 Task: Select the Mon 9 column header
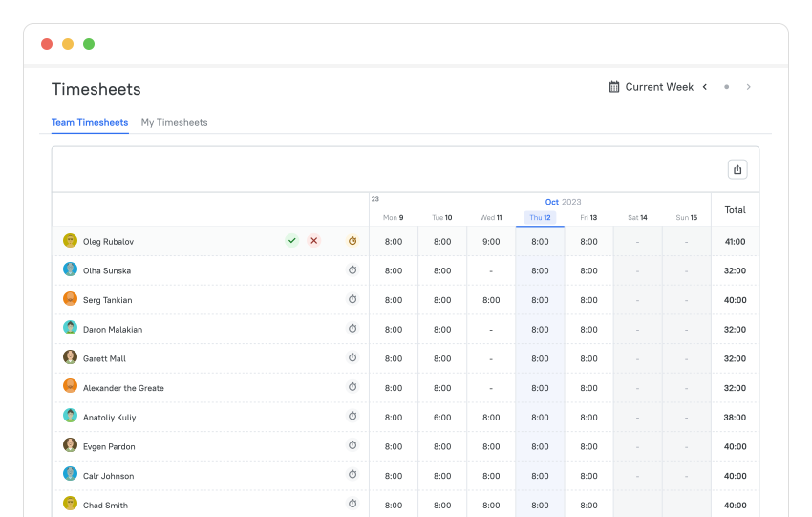tap(393, 218)
